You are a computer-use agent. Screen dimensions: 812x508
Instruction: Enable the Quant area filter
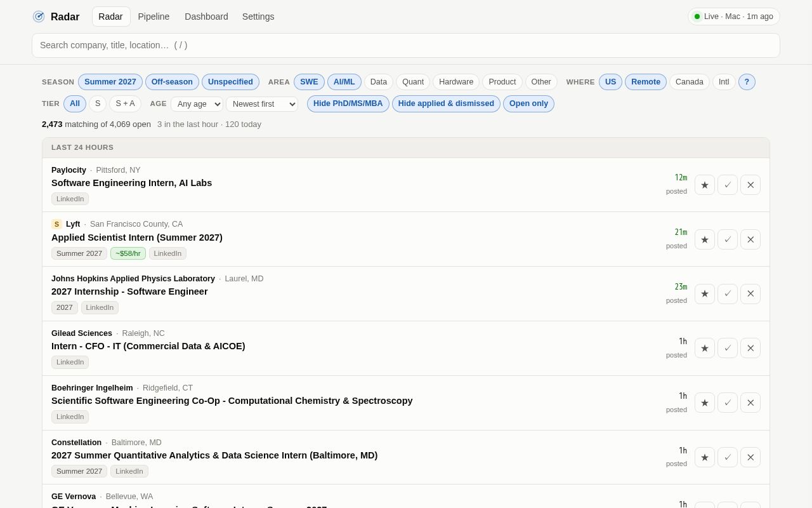pyautogui.click(x=413, y=82)
